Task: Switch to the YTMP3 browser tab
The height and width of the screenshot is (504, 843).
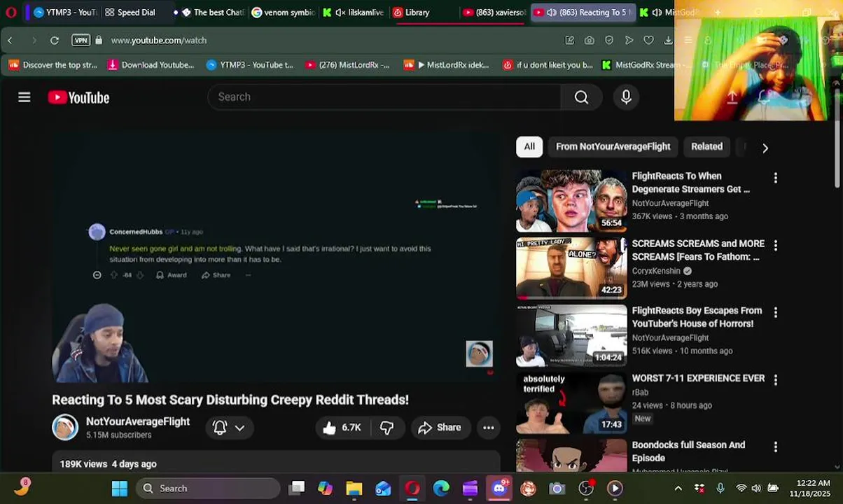Action: [64, 12]
